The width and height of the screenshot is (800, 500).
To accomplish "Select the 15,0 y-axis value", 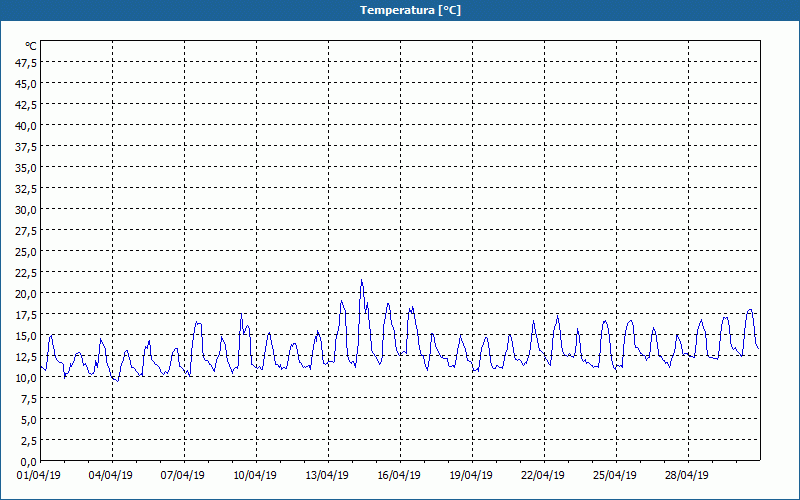I will [x=27, y=336].
